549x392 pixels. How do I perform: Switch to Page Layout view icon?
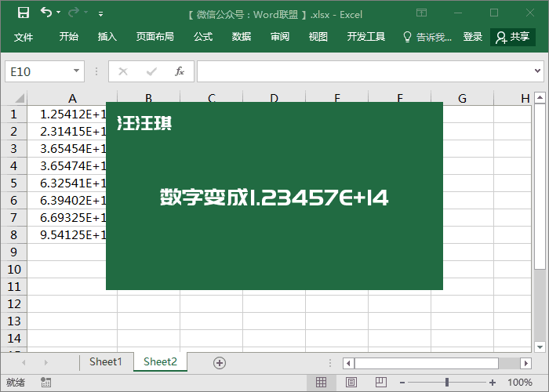point(351,383)
